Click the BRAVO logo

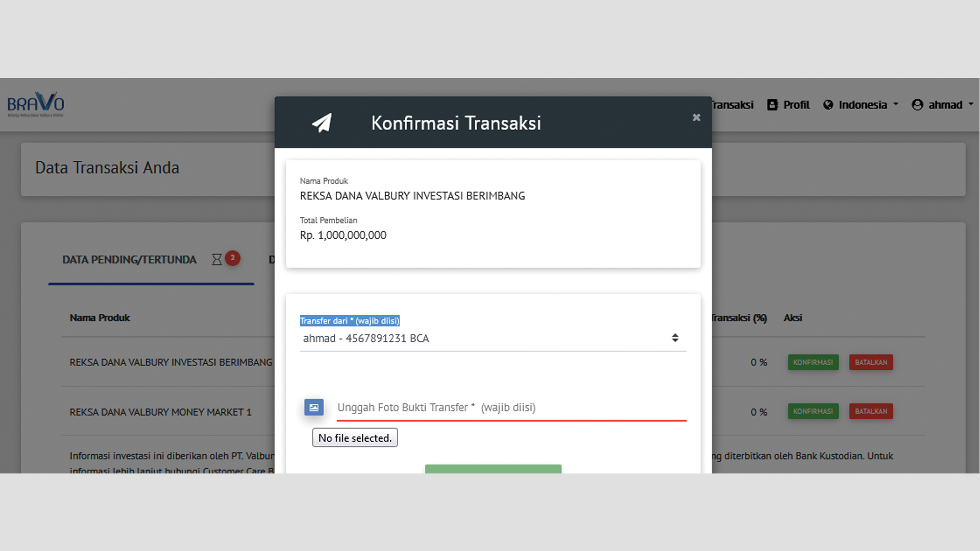tap(36, 105)
